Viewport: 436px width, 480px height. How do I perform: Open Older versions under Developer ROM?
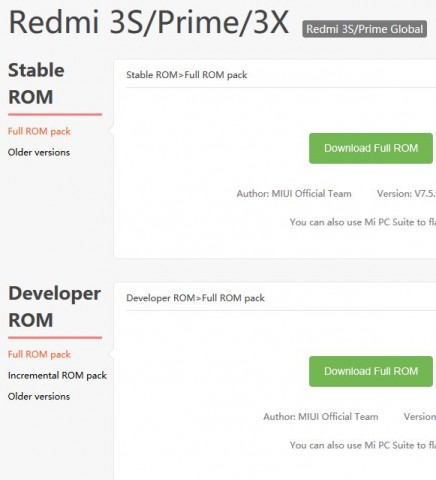[x=39, y=396]
